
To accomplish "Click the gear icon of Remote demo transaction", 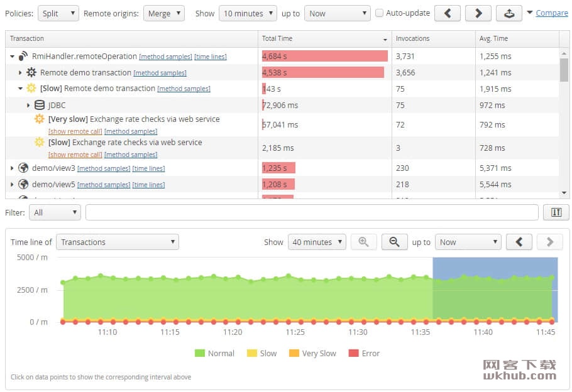I will point(31,72).
